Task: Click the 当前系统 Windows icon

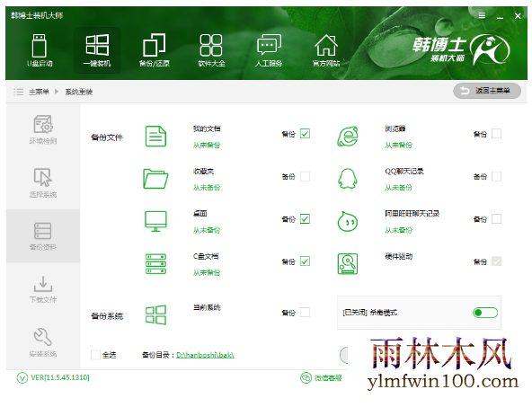Action: pyautogui.click(x=155, y=314)
